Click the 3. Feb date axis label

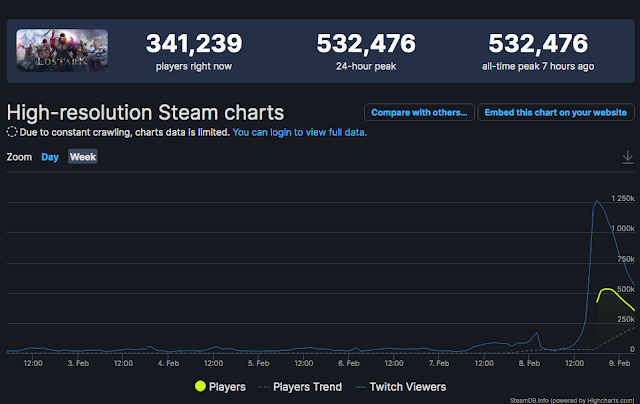click(x=77, y=364)
